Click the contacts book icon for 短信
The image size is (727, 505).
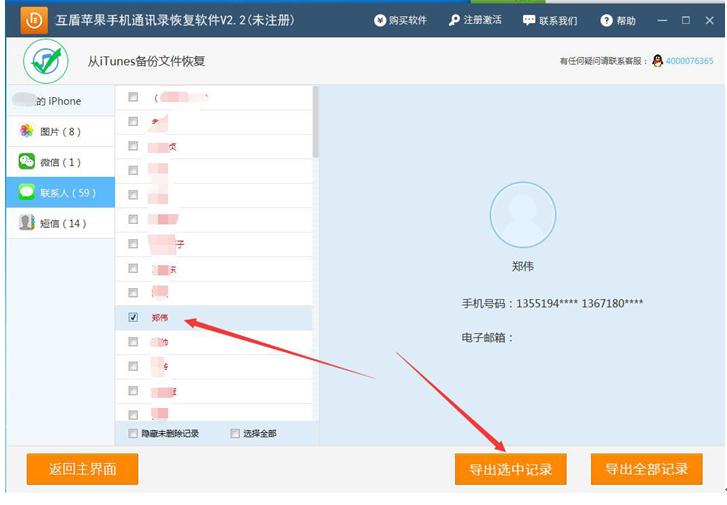click(27, 223)
